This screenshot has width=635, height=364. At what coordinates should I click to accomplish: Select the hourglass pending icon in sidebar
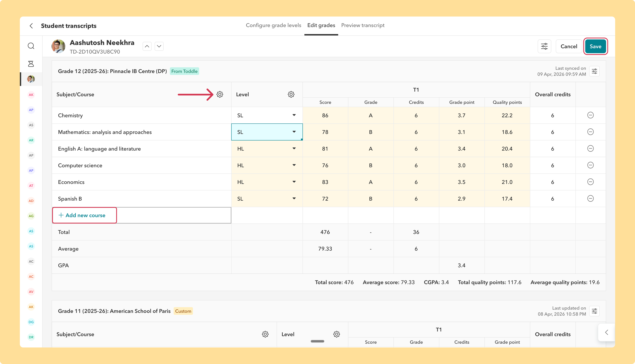click(x=31, y=64)
